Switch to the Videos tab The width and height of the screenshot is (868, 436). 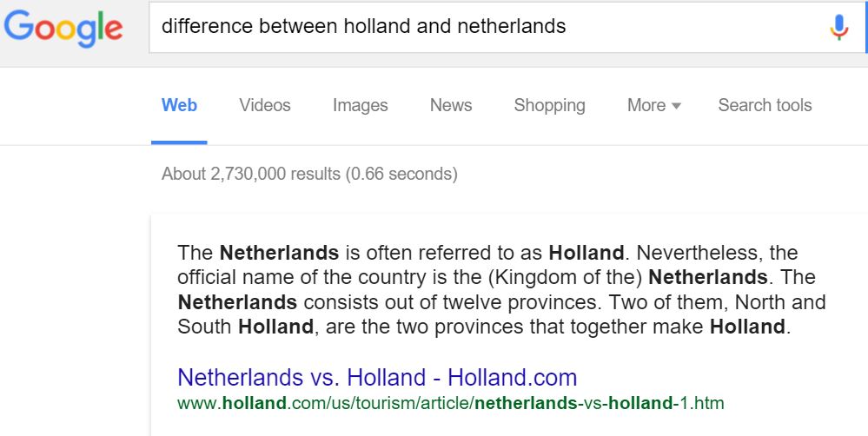click(265, 106)
